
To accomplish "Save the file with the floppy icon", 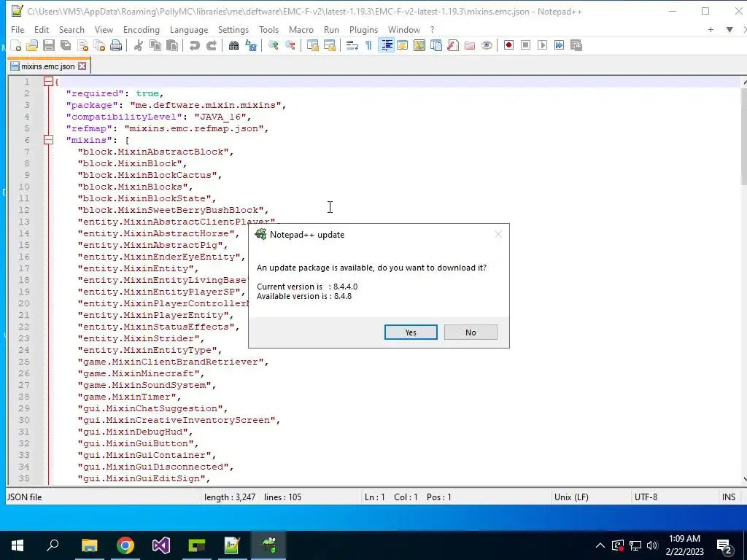I will coord(49,45).
